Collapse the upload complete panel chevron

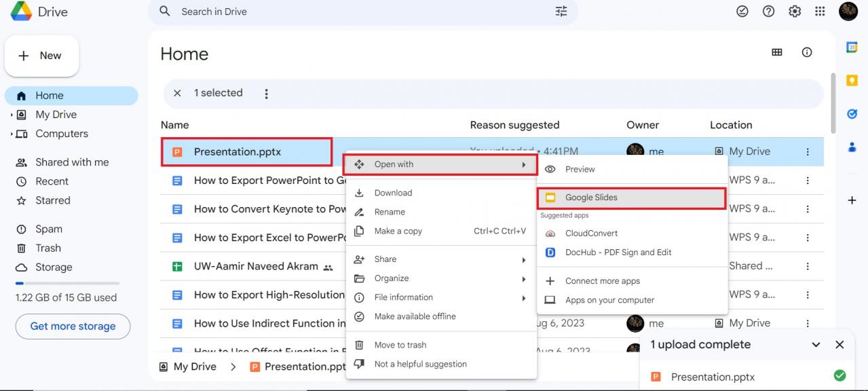coord(816,345)
